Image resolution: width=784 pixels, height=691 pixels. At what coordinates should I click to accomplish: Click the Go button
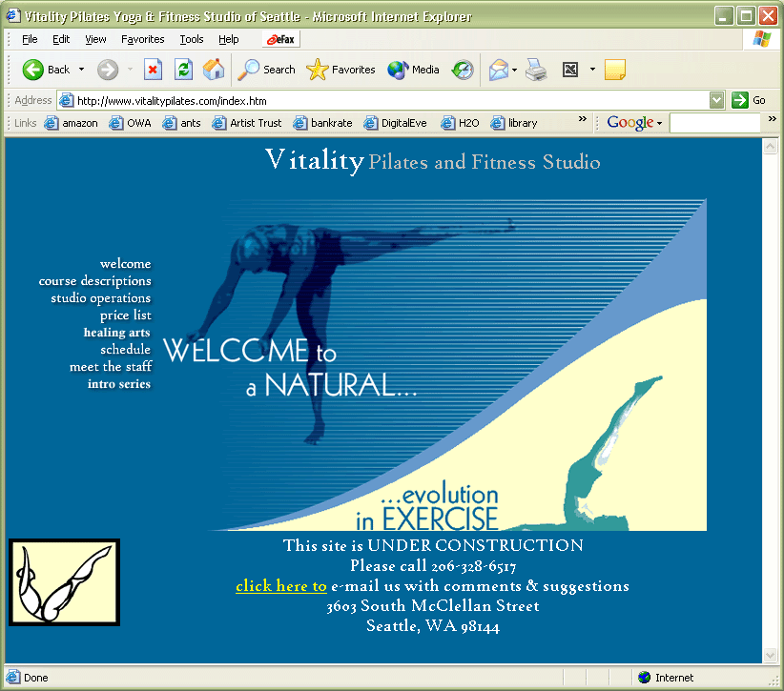749,100
